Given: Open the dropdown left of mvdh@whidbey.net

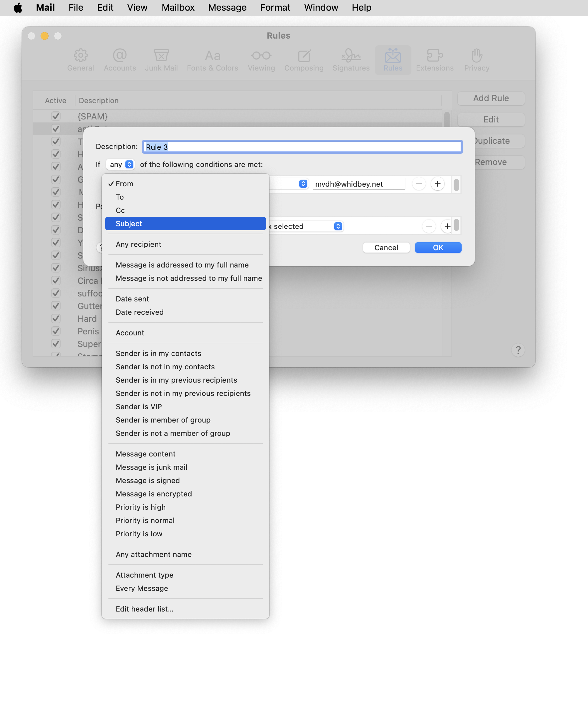Looking at the screenshot, I should (x=289, y=184).
